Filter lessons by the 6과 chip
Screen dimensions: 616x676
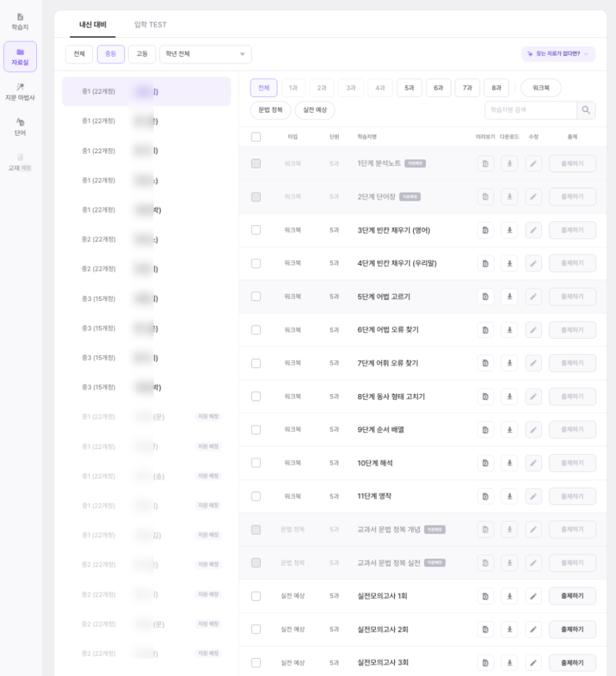pos(438,88)
